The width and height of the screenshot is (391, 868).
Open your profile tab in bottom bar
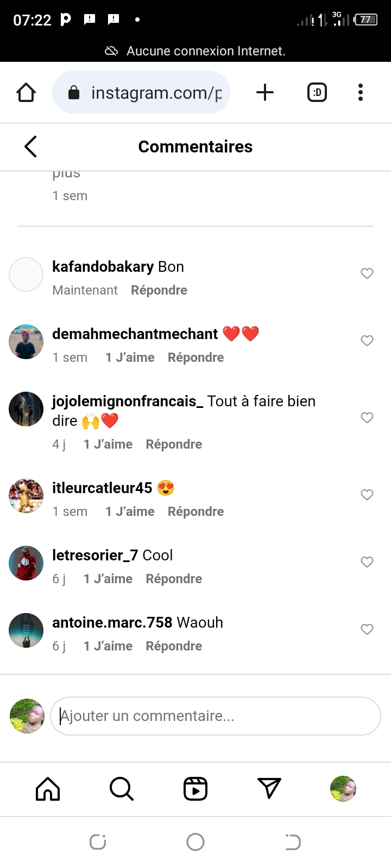343,789
